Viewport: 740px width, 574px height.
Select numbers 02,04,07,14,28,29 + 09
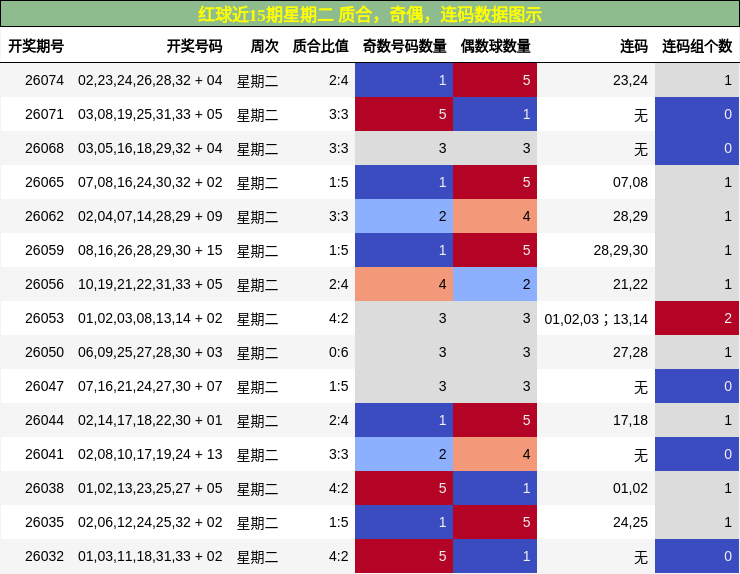tap(150, 216)
